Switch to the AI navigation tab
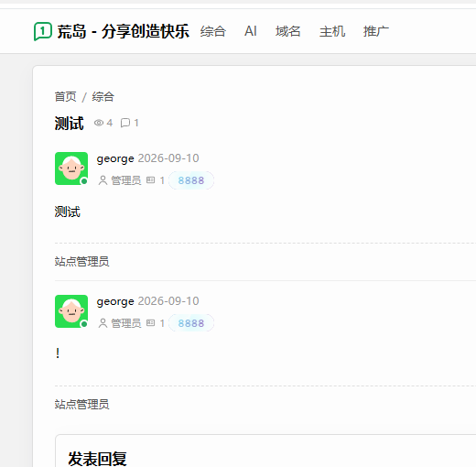This screenshot has width=476, height=467. [x=251, y=31]
